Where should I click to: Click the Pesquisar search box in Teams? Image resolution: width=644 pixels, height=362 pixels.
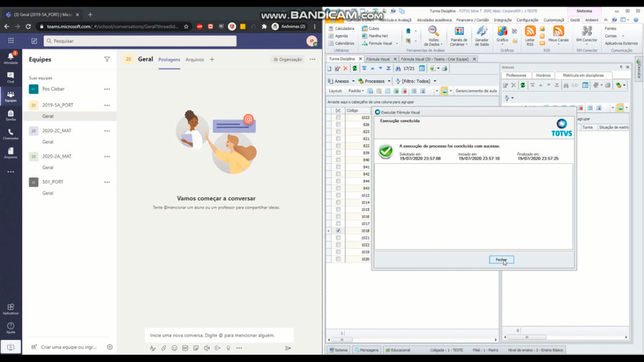(140, 41)
